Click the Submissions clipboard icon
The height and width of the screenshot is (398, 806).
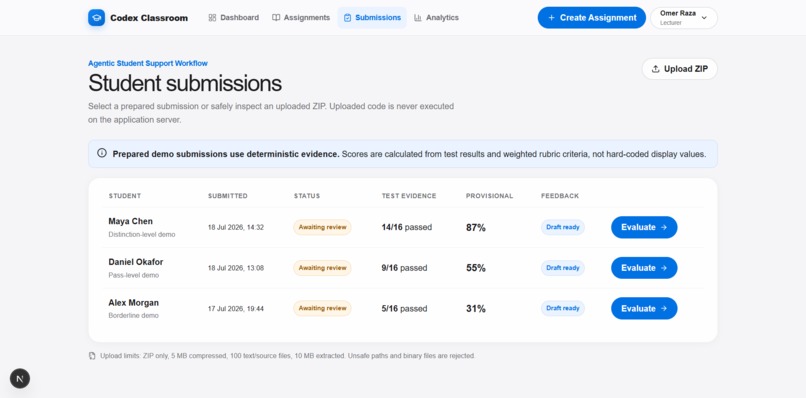[x=347, y=17]
